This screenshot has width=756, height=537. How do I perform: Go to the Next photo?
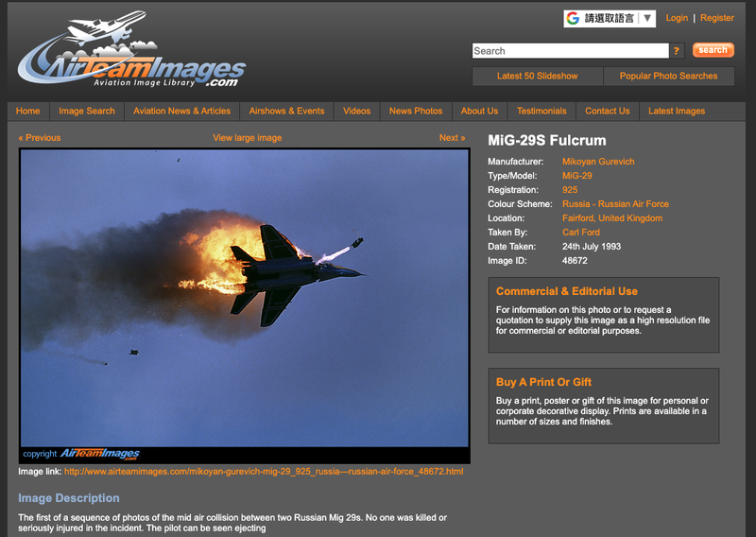(x=452, y=138)
